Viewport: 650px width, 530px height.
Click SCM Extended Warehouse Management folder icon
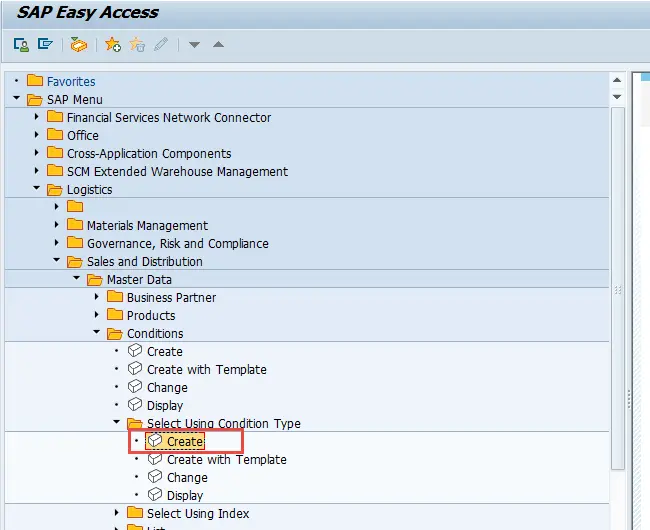[x=55, y=171]
